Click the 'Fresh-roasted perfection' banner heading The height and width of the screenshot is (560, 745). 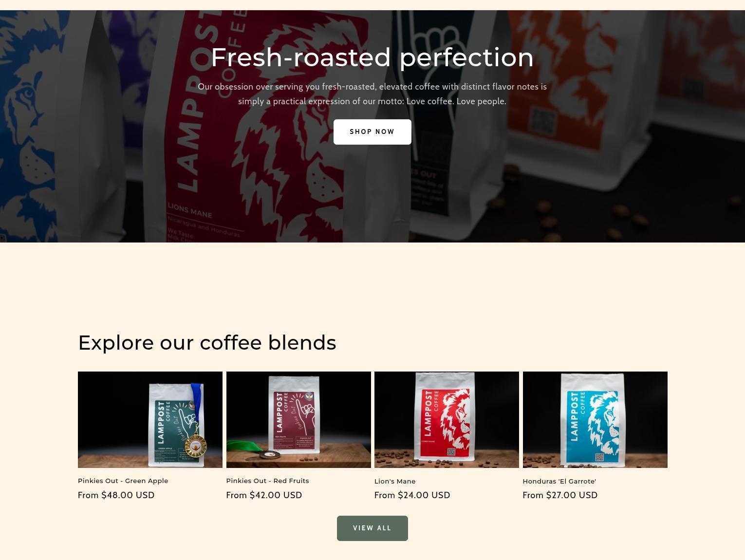click(x=372, y=57)
